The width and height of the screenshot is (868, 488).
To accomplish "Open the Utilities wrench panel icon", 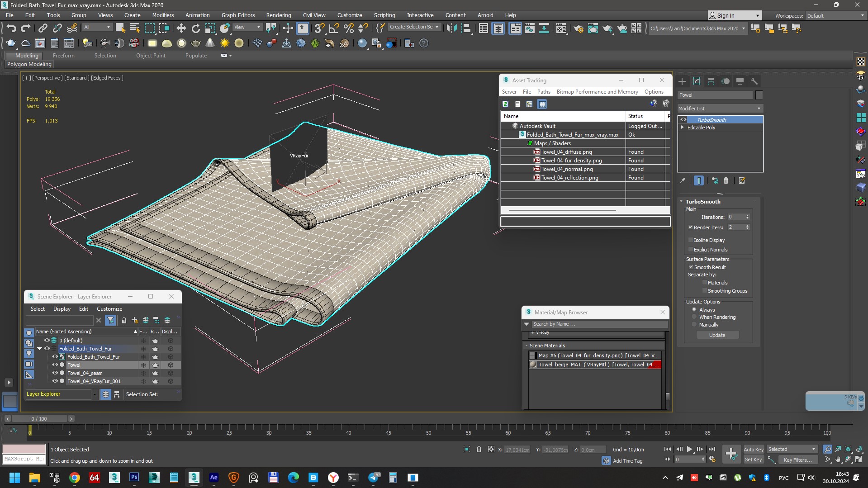I will point(754,81).
